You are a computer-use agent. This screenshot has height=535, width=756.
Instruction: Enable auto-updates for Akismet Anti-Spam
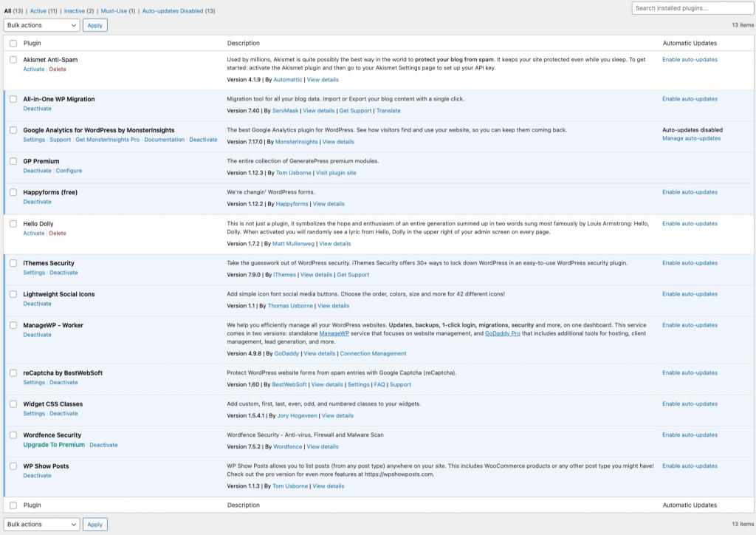690,60
